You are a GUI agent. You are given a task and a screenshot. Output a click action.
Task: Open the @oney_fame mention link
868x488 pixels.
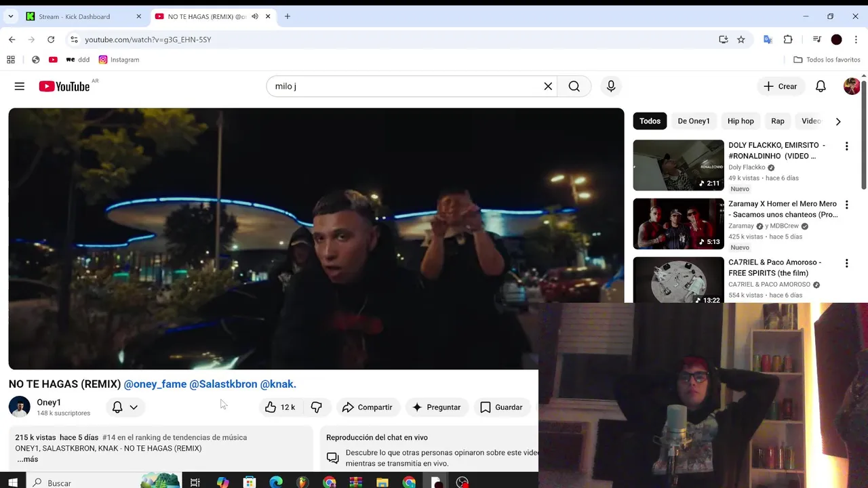(x=155, y=384)
